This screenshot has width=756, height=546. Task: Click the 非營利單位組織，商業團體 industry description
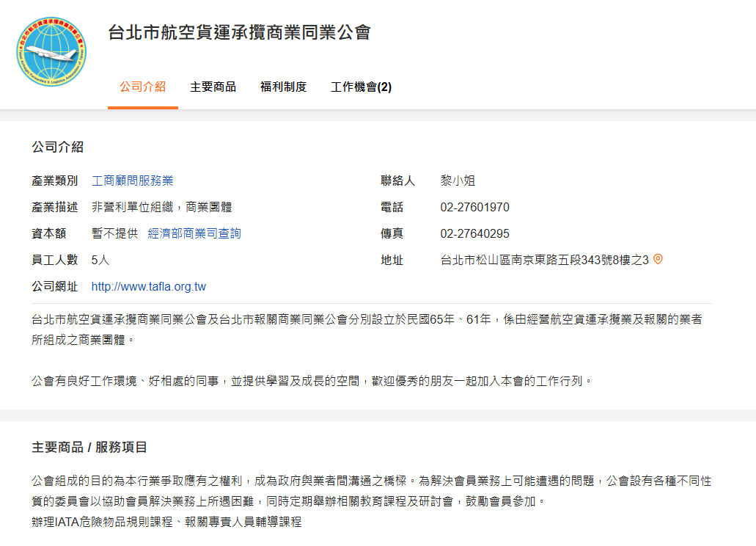coord(161,207)
